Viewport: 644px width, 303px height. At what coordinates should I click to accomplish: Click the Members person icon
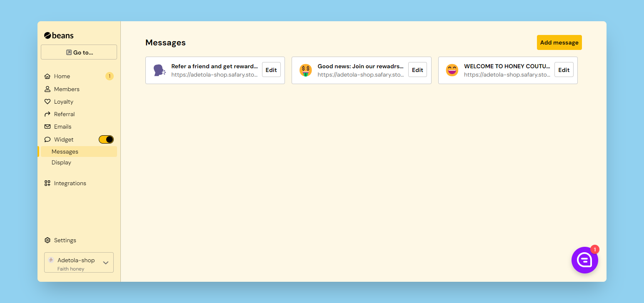coord(47,89)
